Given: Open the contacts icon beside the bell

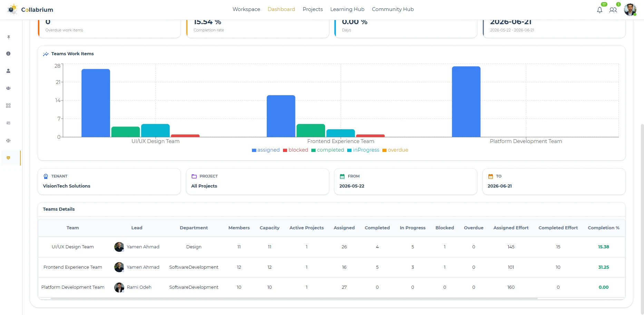Looking at the screenshot, I should point(613,10).
